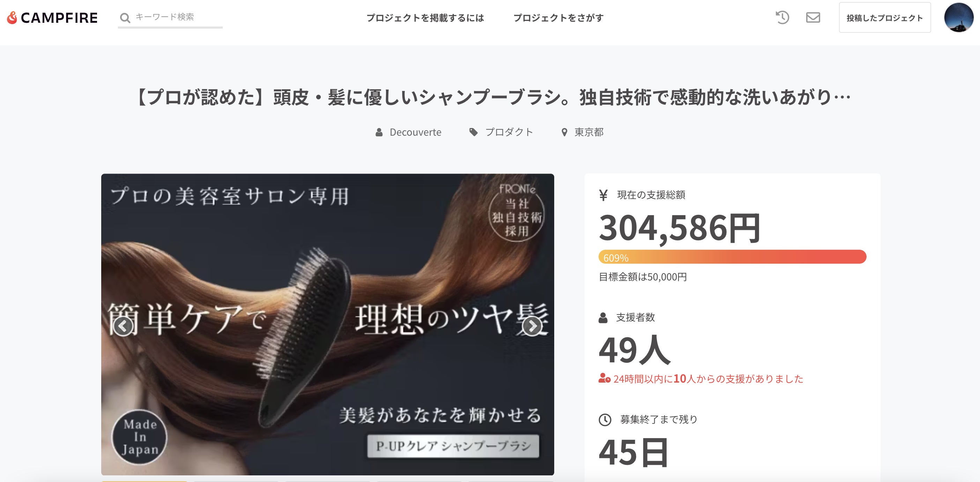This screenshot has height=482, width=980.
Task: Open messages via the envelope icon
Action: click(x=813, y=17)
